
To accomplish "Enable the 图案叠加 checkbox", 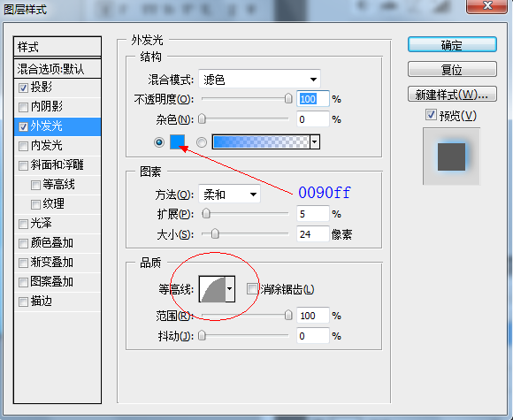I will pos(23,282).
